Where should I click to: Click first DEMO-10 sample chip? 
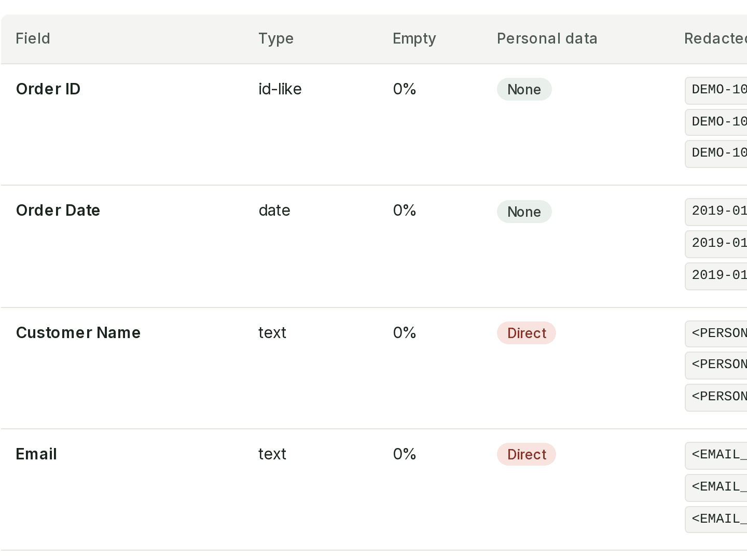click(716, 90)
